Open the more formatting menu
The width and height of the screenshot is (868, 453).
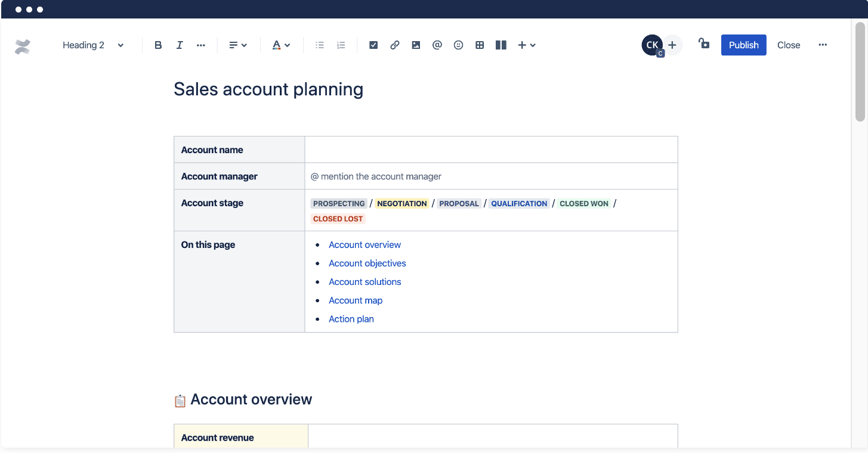pos(200,45)
